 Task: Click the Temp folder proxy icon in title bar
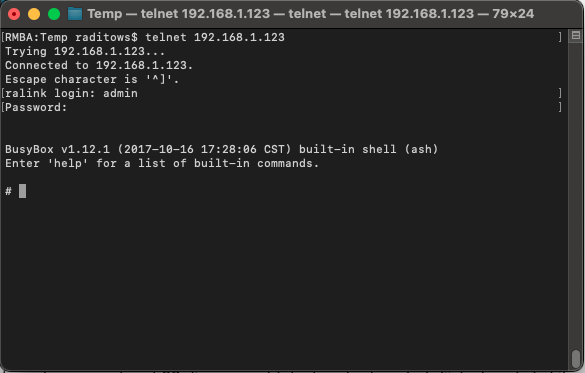(75, 14)
